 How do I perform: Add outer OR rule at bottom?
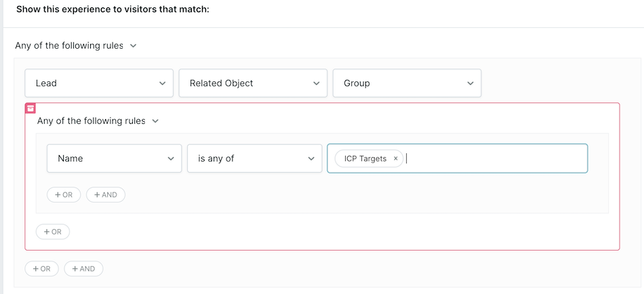click(x=41, y=269)
